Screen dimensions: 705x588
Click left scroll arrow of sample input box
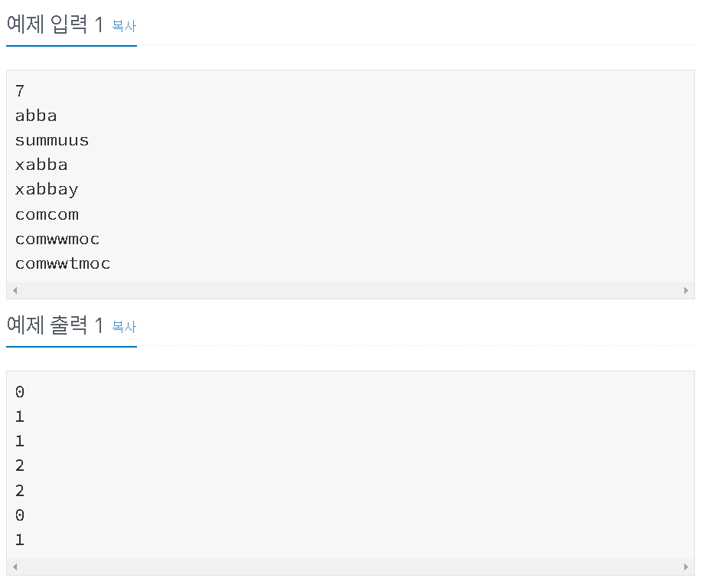(x=15, y=290)
